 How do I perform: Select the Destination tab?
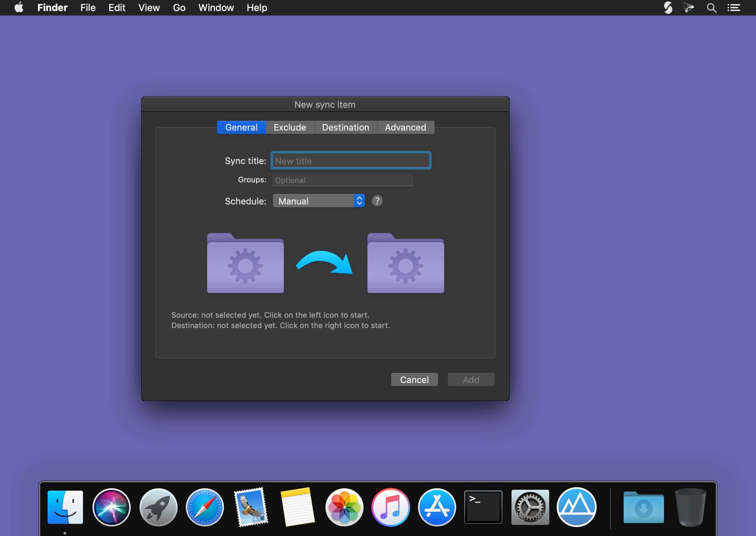pyautogui.click(x=346, y=127)
